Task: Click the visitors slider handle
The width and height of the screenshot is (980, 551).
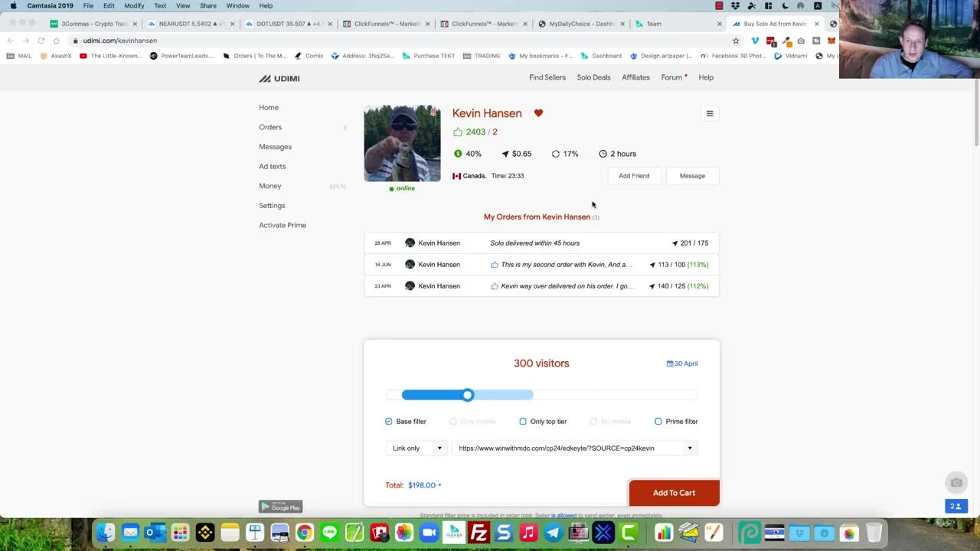Action: coord(468,395)
